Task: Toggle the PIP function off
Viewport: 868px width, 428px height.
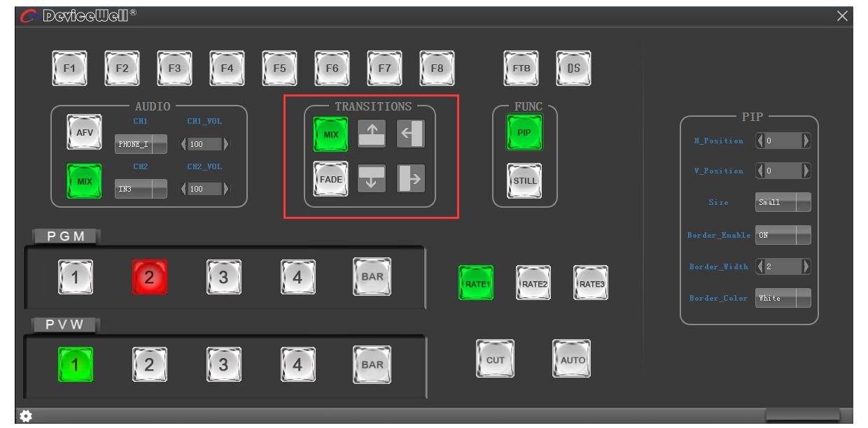Action: [x=524, y=133]
